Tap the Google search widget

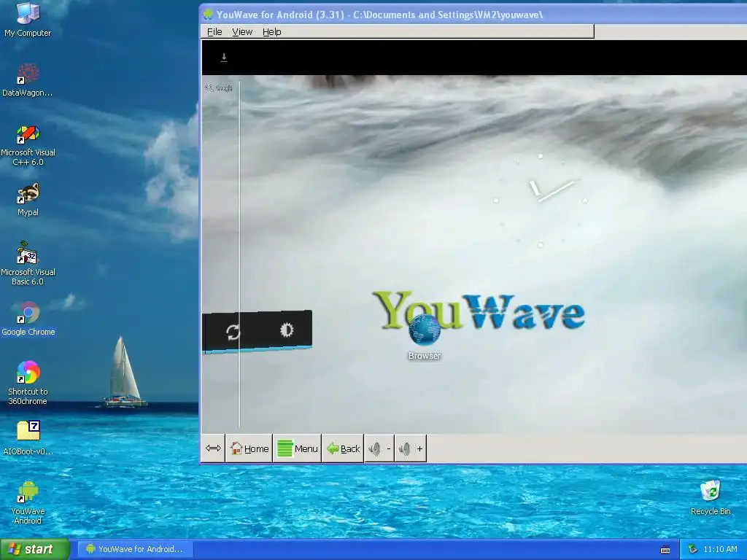pos(219,88)
